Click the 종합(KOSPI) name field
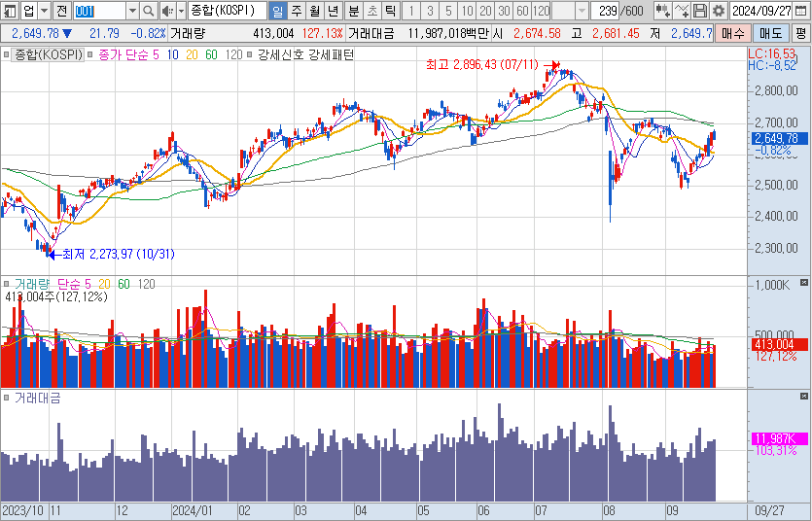 pos(228,11)
